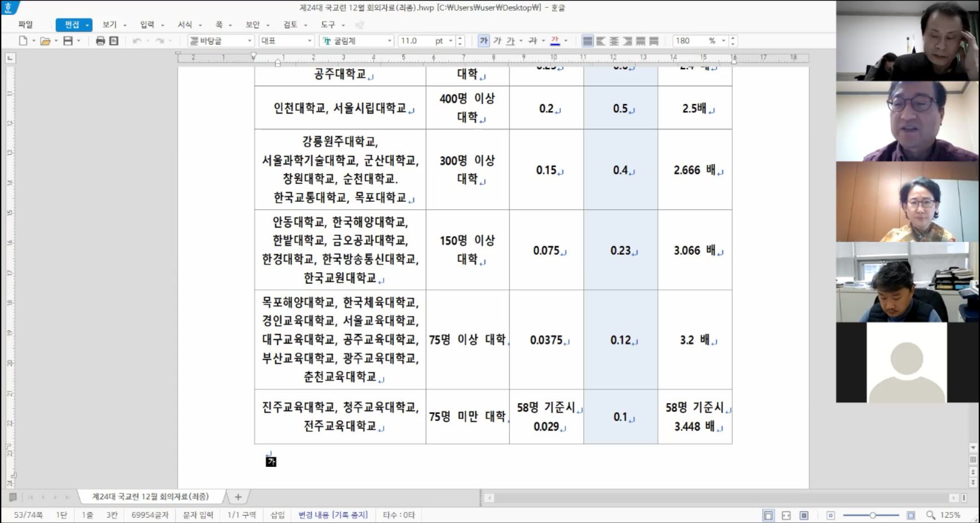The width and height of the screenshot is (980, 523).
Task: Toggle italic formatting button
Action: [x=497, y=41]
